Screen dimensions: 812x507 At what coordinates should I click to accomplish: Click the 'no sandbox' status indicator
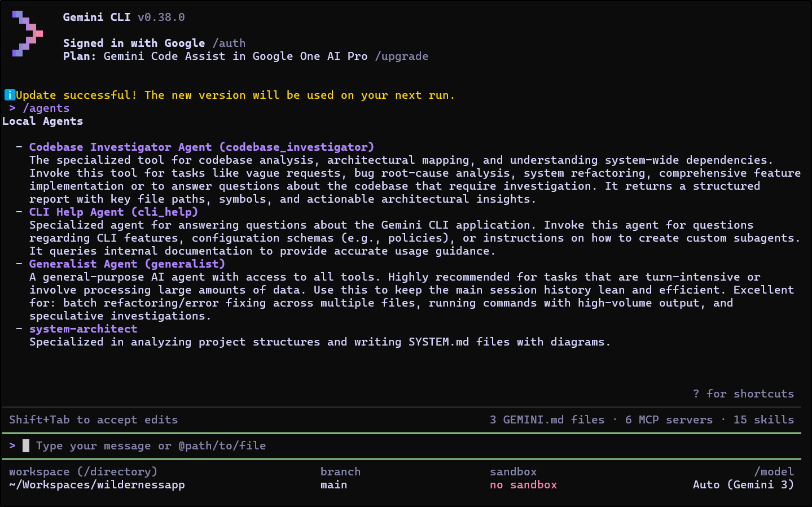[x=523, y=484]
